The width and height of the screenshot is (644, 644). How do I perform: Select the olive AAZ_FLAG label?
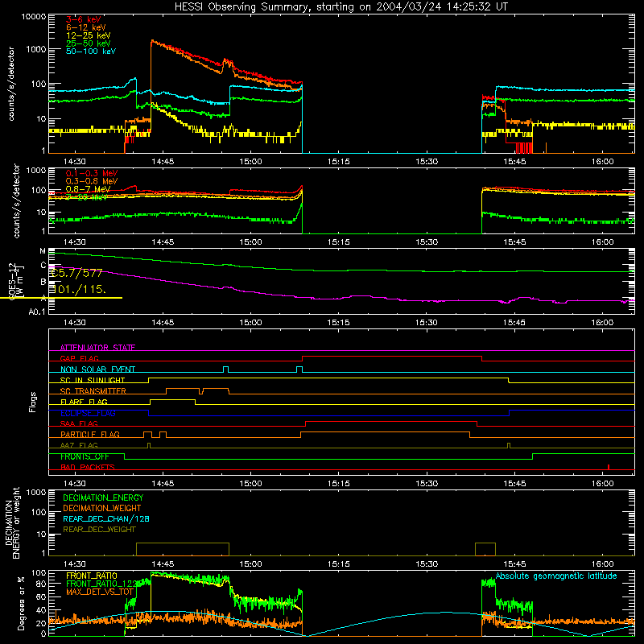pyautogui.click(x=79, y=445)
